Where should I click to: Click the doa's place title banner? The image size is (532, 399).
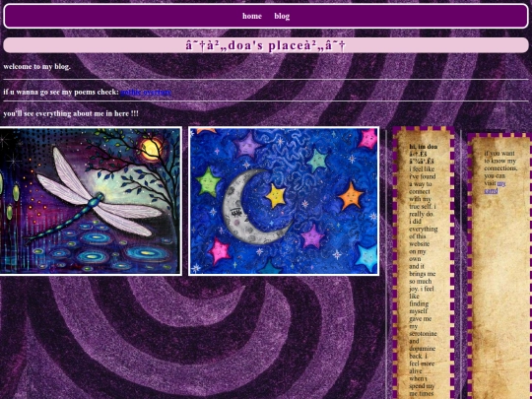coord(266,45)
